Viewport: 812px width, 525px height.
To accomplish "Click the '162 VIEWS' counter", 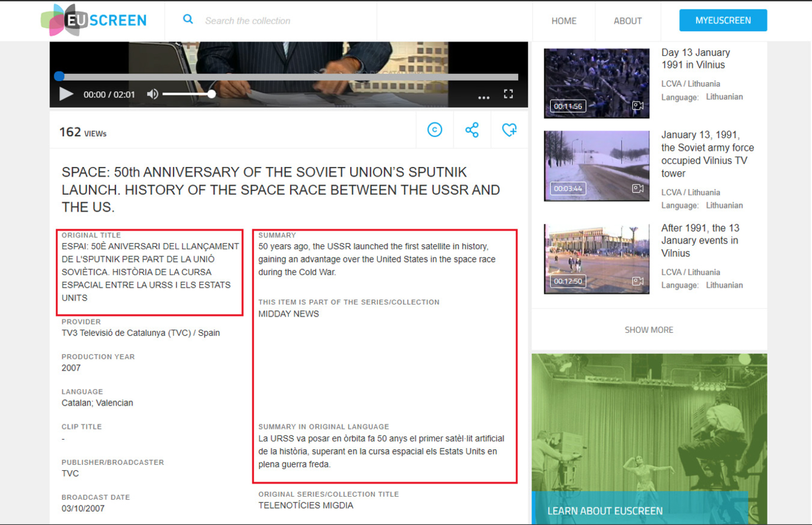I will click(83, 132).
